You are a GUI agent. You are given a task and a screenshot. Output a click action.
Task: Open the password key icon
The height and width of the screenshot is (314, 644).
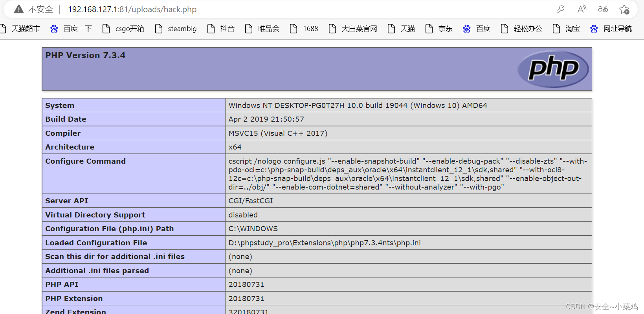click(561, 9)
